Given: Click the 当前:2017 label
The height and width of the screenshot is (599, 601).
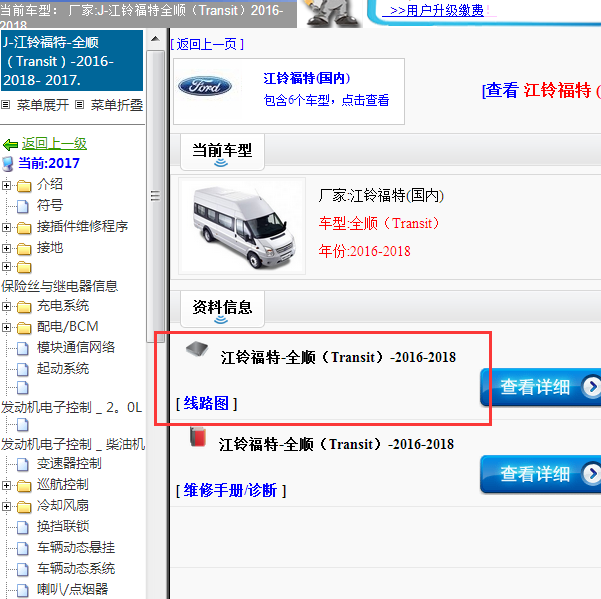Looking at the screenshot, I should click(x=49, y=163).
